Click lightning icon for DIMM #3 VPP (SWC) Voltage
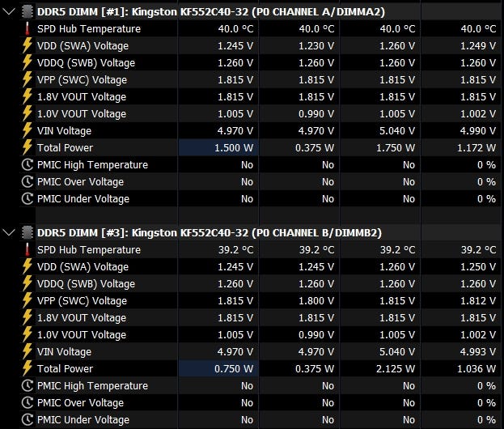 [28, 300]
